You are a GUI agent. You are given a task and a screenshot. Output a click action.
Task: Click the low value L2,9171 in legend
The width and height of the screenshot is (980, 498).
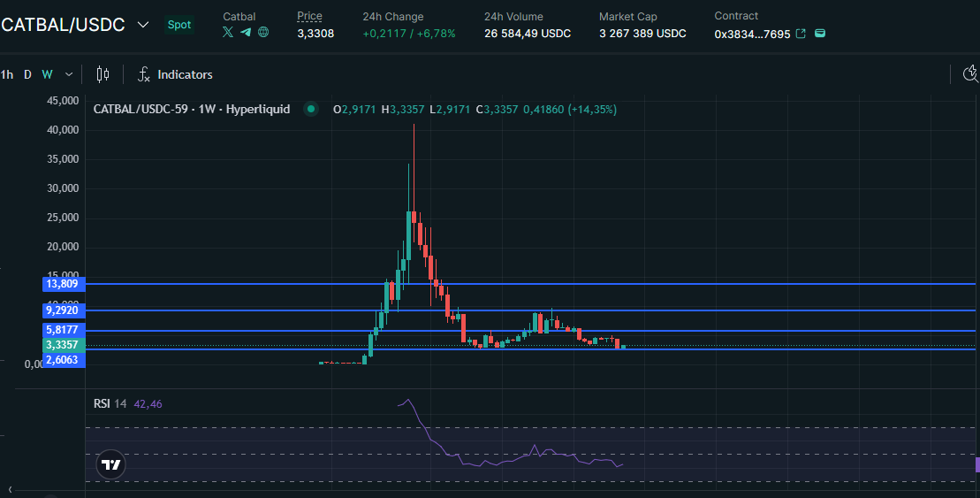[450, 109]
